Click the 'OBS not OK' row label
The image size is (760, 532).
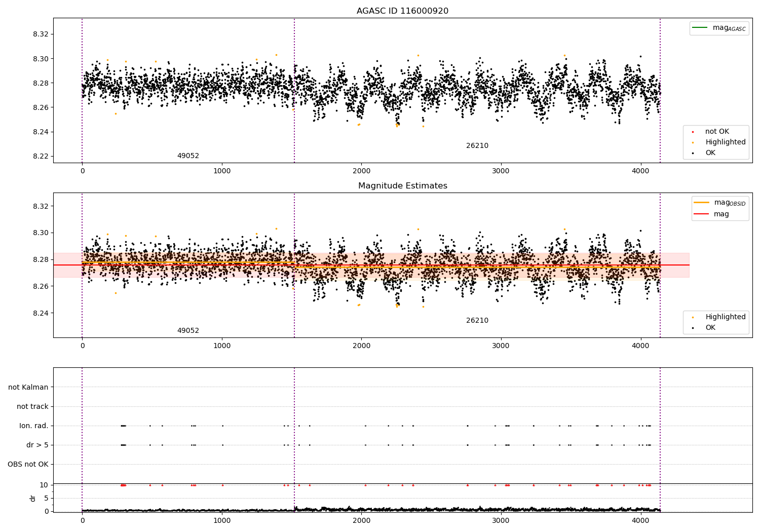tap(28, 465)
